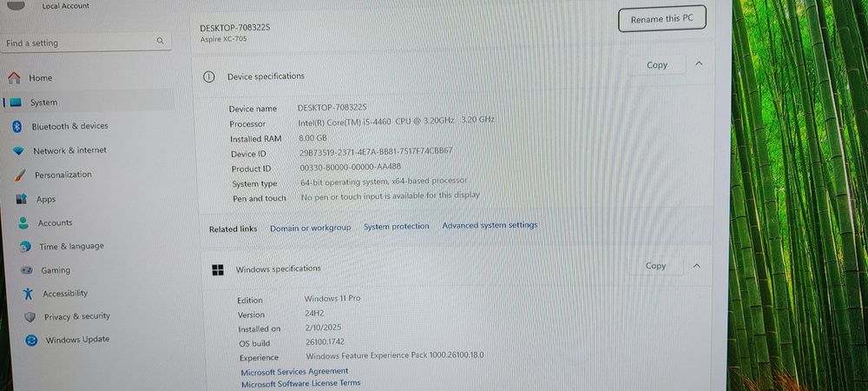Open Personalization settings

pos(63,175)
